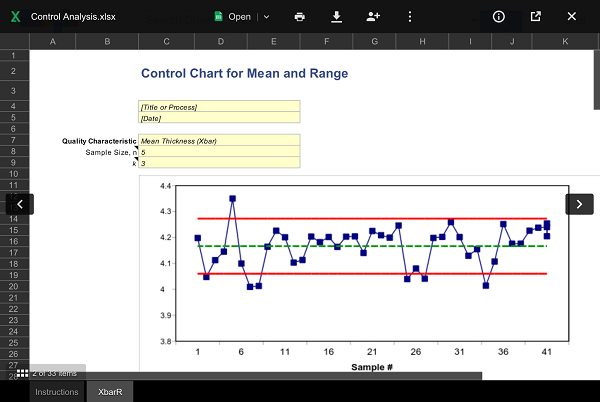Select the [Title or Process] cell
Screen dimensions: 600x402
click(x=219, y=106)
